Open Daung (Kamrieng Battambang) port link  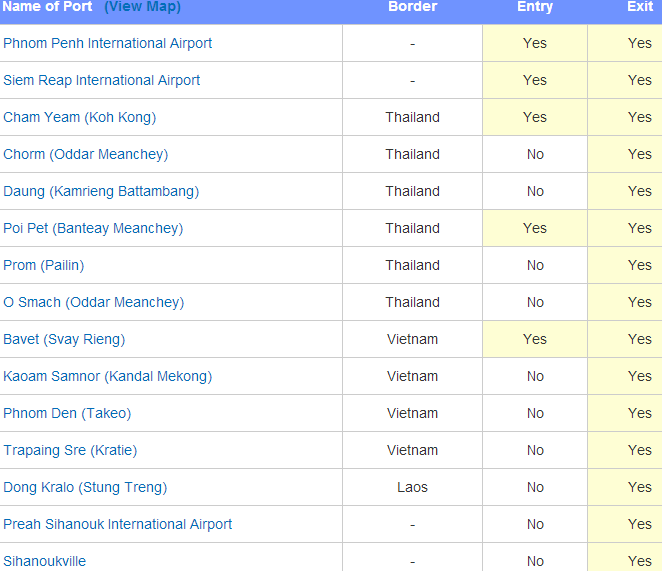pyautogui.click(x=101, y=191)
